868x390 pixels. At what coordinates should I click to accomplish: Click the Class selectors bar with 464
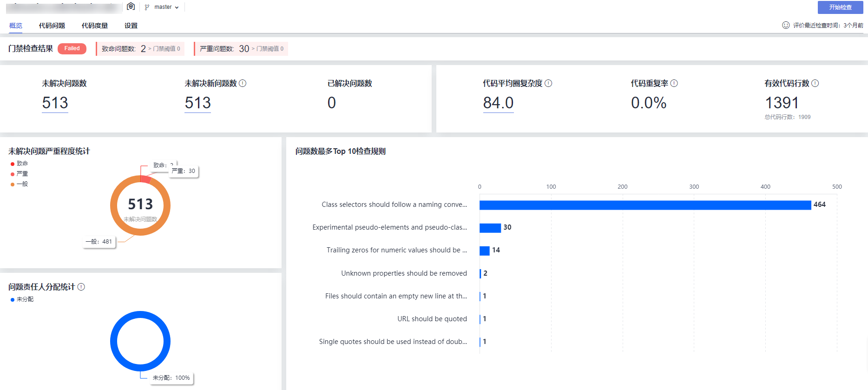pos(645,205)
